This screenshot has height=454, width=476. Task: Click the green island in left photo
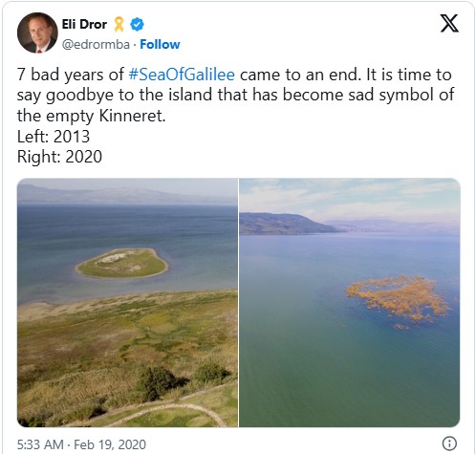[x=122, y=263]
